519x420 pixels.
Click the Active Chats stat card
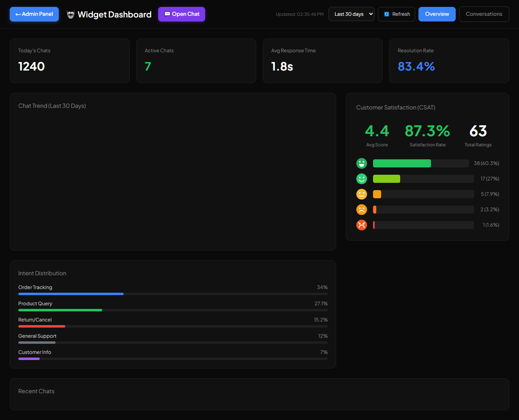[x=196, y=61]
